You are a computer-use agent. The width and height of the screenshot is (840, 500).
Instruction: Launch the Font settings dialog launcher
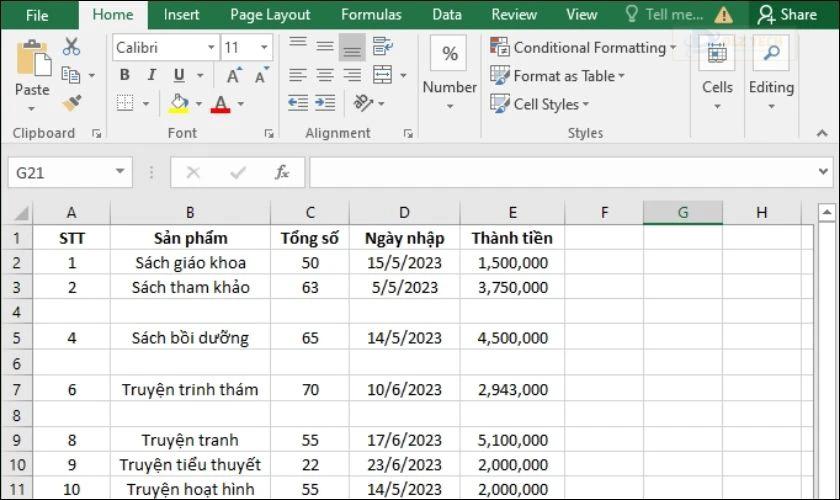click(269, 133)
